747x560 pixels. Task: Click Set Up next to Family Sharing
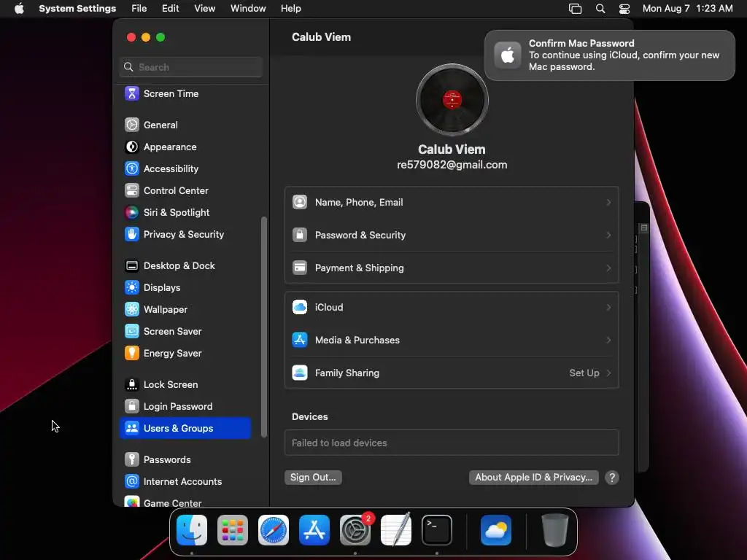click(x=584, y=373)
